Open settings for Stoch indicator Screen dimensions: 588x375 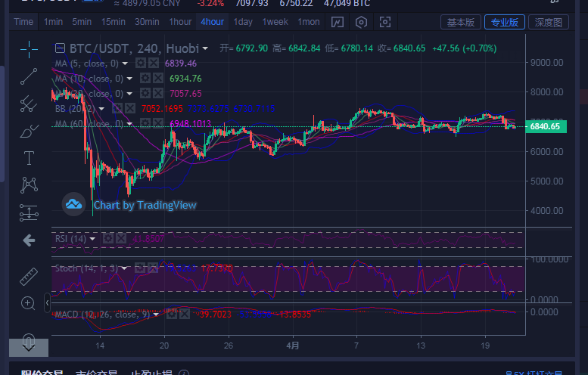[x=140, y=268]
